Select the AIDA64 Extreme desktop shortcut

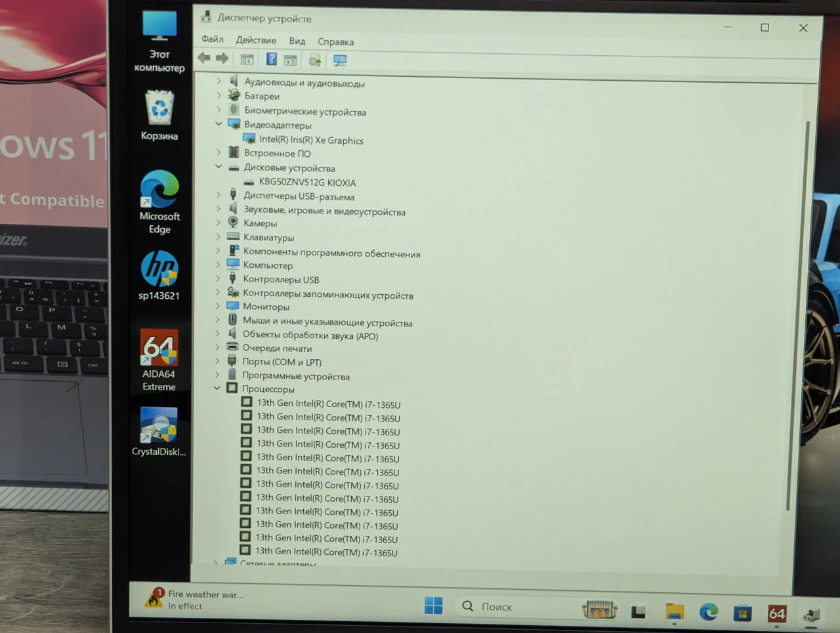(x=159, y=360)
